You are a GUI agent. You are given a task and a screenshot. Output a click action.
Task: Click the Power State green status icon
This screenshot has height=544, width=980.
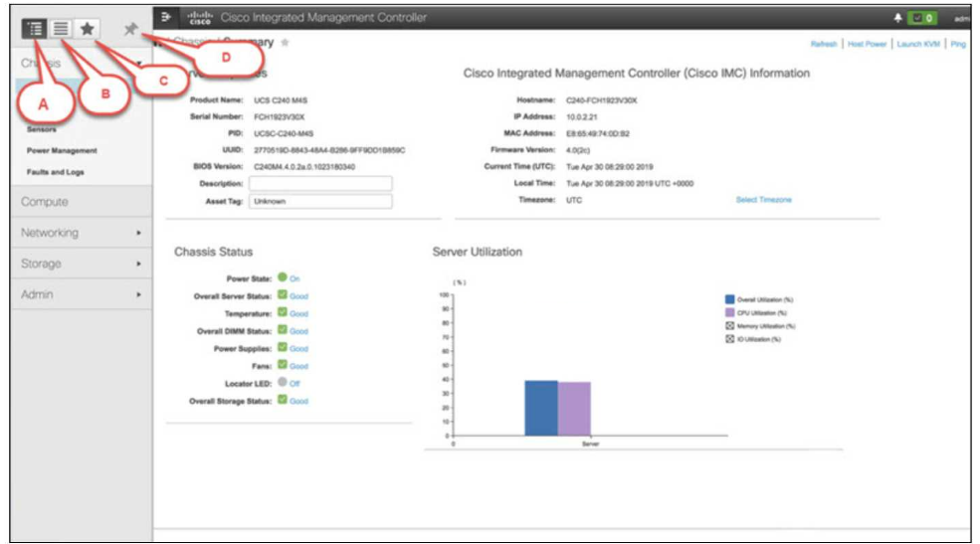coord(283,277)
